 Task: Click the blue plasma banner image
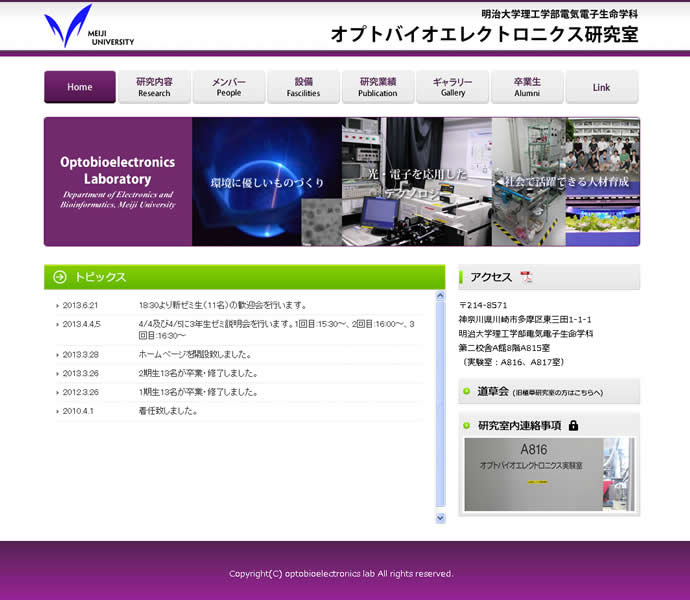pyautogui.click(x=267, y=181)
